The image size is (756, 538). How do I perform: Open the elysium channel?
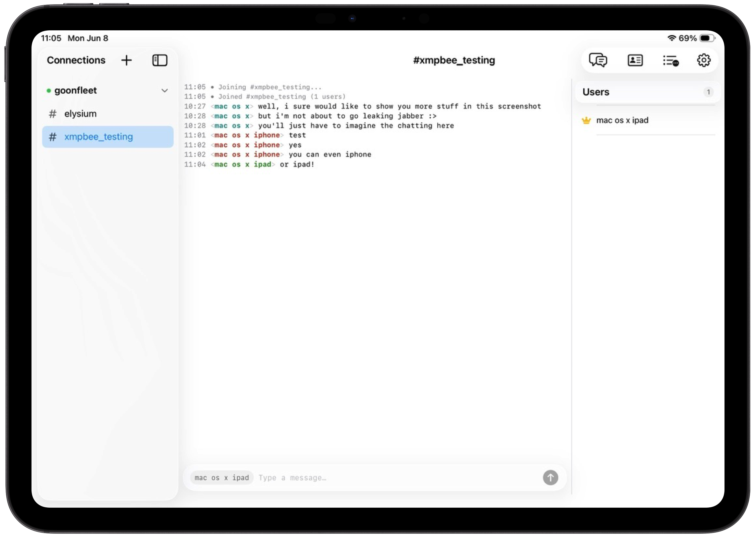(107, 114)
